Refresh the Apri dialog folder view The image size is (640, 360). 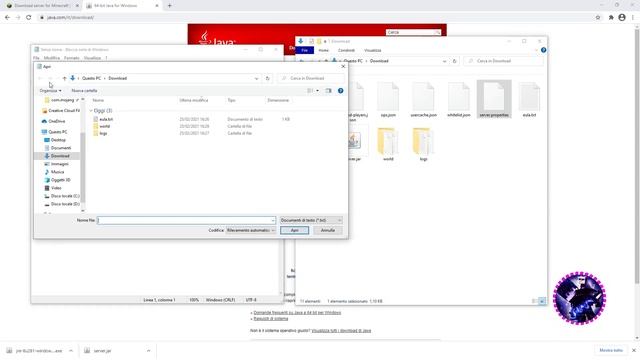pyautogui.click(x=268, y=78)
